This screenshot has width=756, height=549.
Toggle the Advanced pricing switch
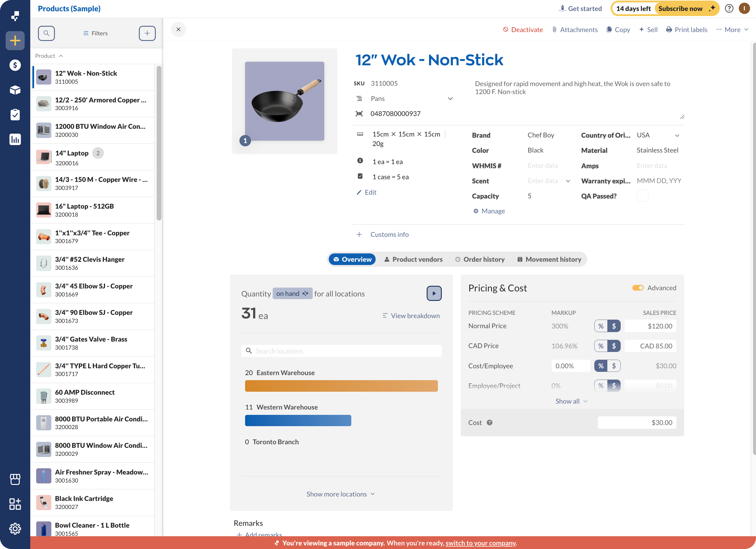(x=638, y=288)
